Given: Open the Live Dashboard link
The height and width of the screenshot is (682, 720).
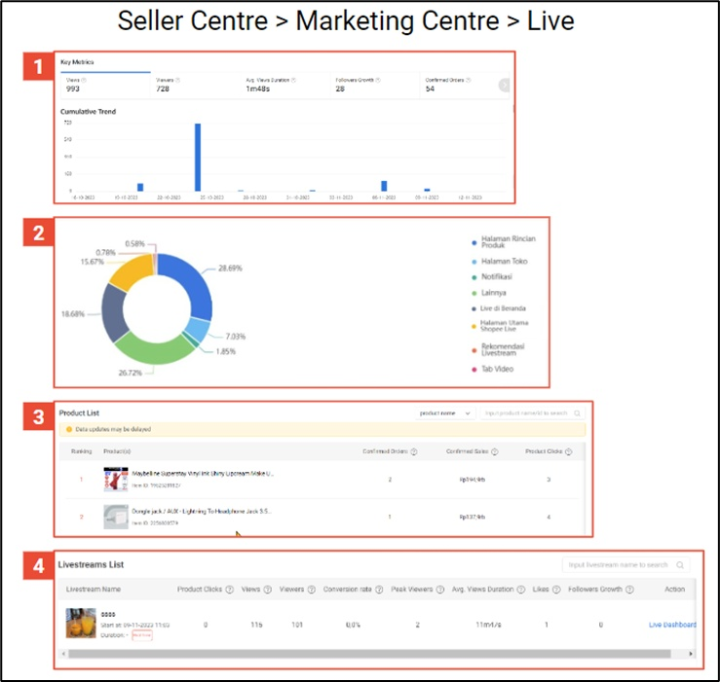Looking at the screenshot, I should click(x=672, y=625).
